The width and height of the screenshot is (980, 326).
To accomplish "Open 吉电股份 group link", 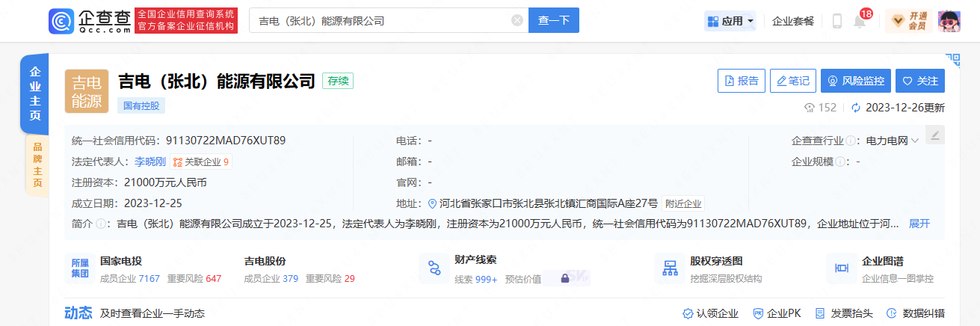I will (265, 261).
